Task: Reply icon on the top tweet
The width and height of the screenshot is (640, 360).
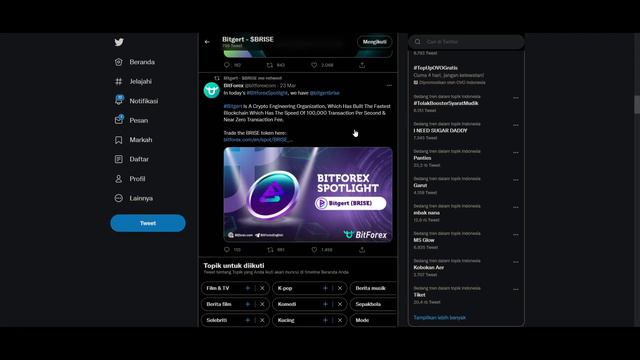Action: (227, 65)
